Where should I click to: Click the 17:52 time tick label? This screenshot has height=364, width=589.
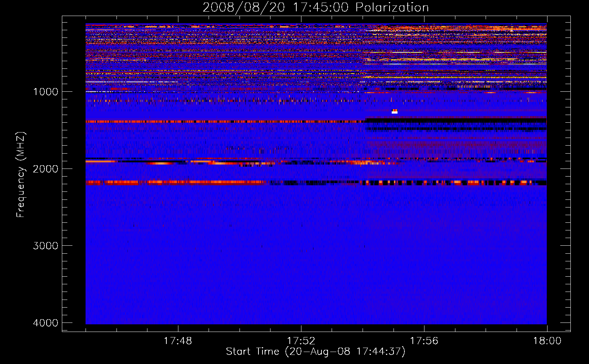tap(301, 341)
